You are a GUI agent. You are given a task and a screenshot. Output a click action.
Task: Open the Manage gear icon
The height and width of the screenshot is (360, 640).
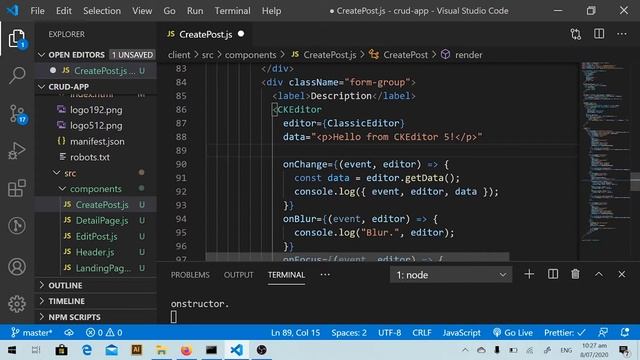(x=17, y=304)
